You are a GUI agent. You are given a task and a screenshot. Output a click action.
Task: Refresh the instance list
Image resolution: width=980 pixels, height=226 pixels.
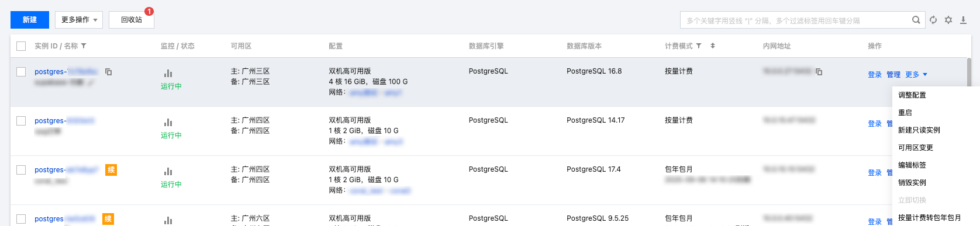pyautogui.click(x=933, y=20)
